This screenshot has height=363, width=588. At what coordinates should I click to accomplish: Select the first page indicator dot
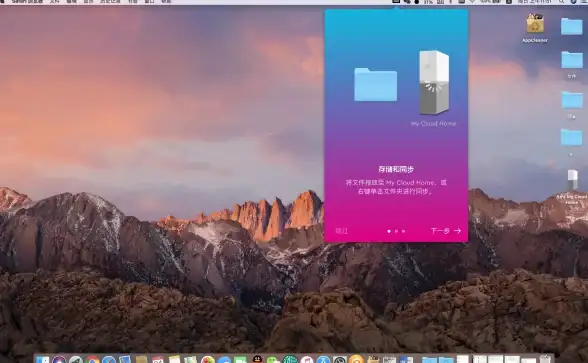(x=389, y=231)
